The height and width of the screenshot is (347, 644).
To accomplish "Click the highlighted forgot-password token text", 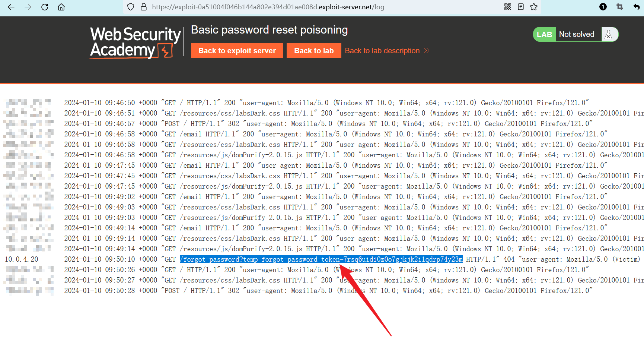I will (x=321, y=259).
